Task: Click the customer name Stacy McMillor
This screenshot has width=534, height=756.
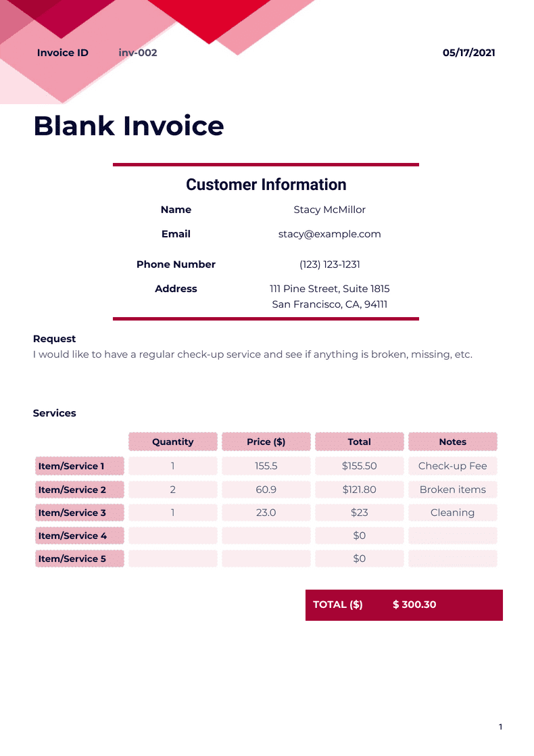Action: [329, 210]
